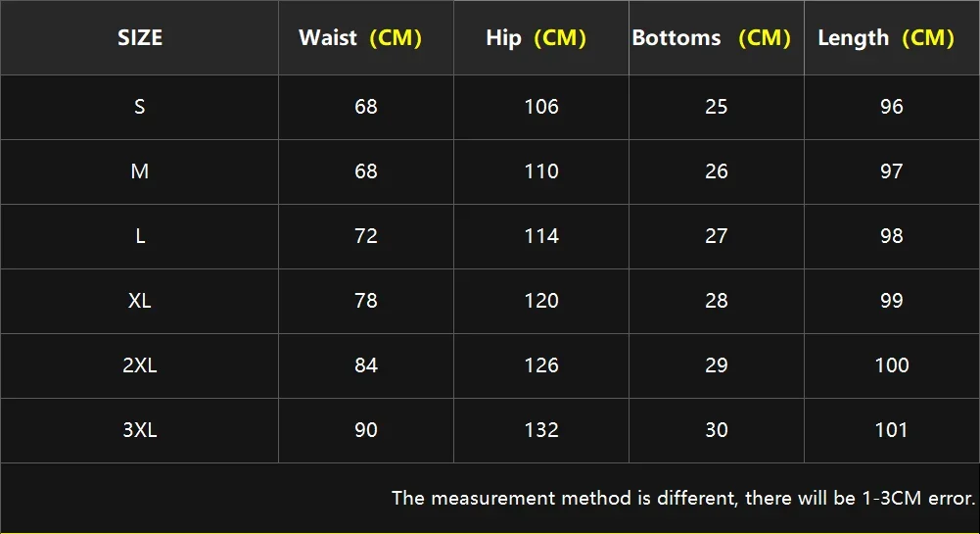Select the M size row label
980x534 pixels.
140,171
